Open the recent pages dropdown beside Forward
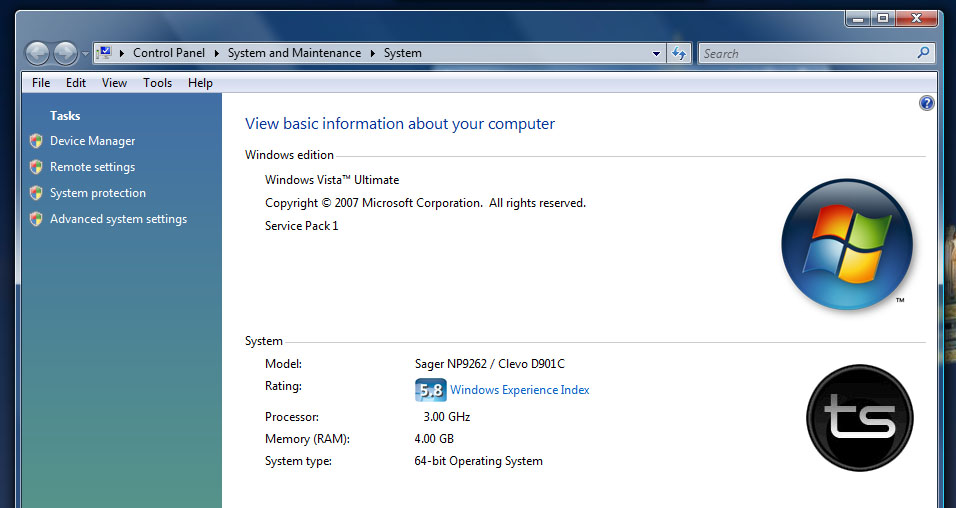 coord(85,54)
